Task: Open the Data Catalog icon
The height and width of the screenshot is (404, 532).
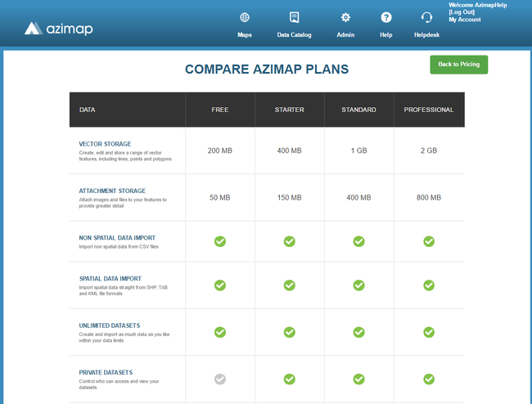Action: (294, 17)
